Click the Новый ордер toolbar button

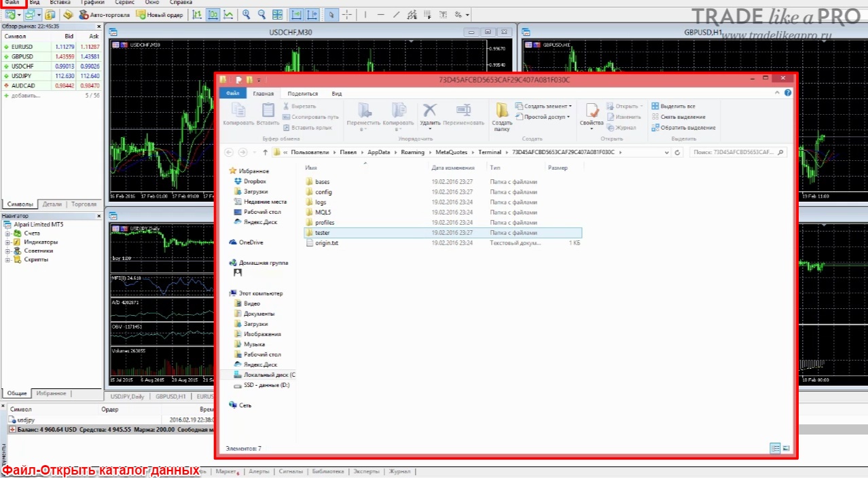point(159,14)
